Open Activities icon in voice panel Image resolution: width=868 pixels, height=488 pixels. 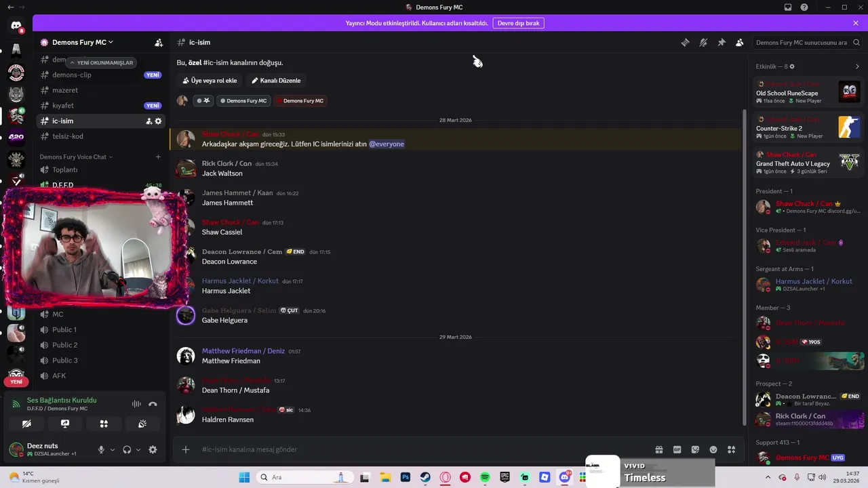(x=104, y=424)
